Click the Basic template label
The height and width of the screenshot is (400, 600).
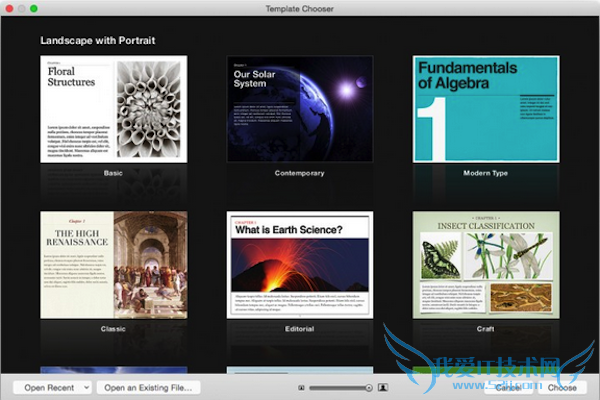pos(112,173)
